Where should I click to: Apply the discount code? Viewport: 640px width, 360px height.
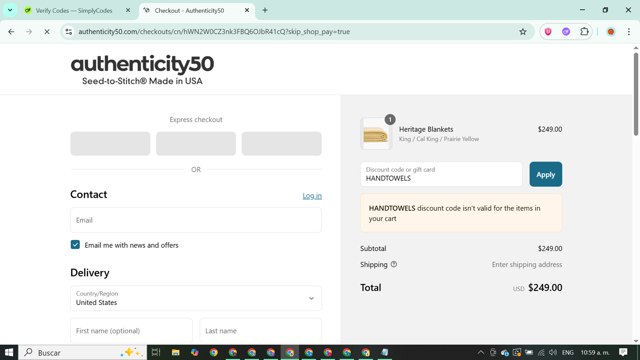tap(546, 174)
